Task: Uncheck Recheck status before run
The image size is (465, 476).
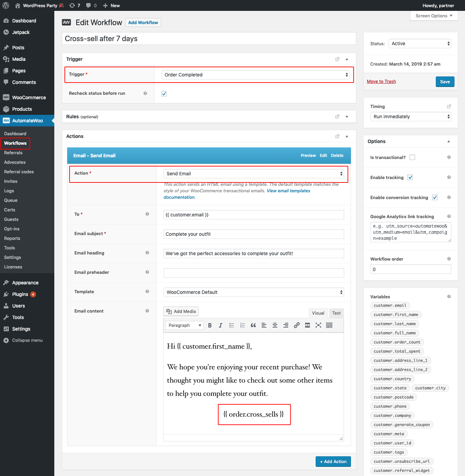Action: pos(164,94)
